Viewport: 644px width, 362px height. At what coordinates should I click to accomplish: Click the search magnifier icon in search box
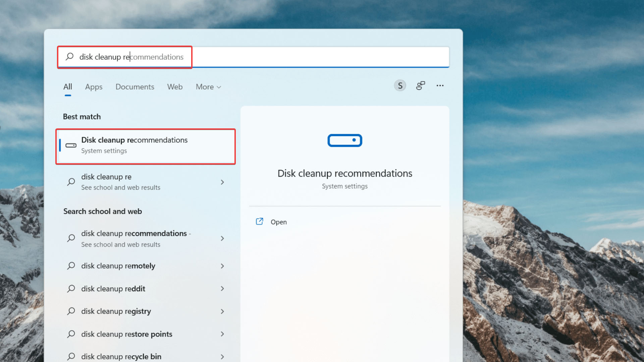click(70, 57)
